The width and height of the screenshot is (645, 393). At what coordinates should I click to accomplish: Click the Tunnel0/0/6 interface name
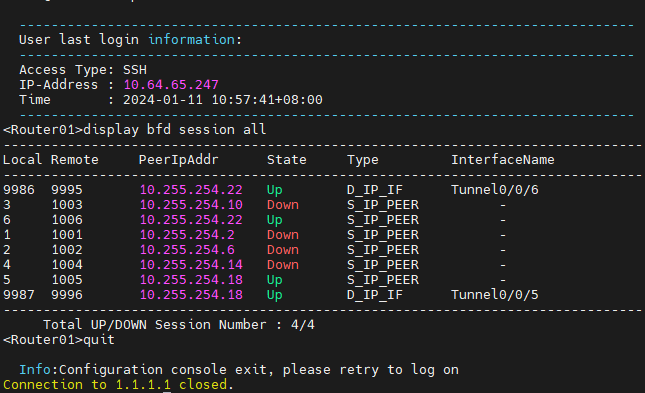point(495,190)
